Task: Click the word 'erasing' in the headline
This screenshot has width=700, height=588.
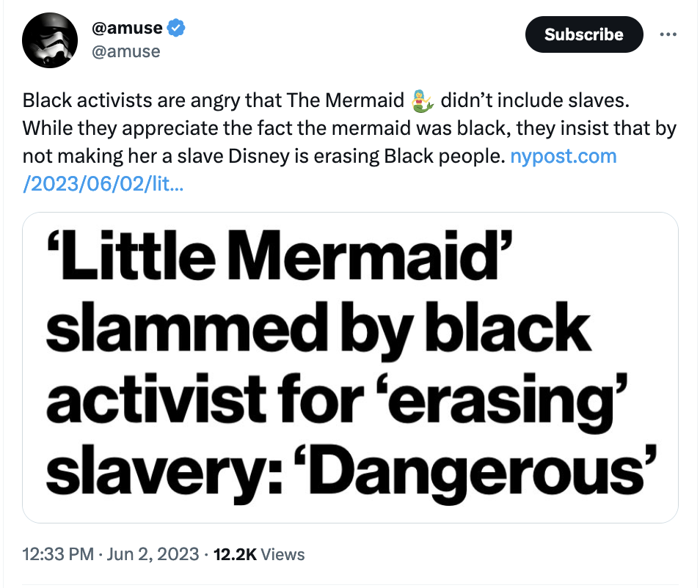Action: (505, 401)
